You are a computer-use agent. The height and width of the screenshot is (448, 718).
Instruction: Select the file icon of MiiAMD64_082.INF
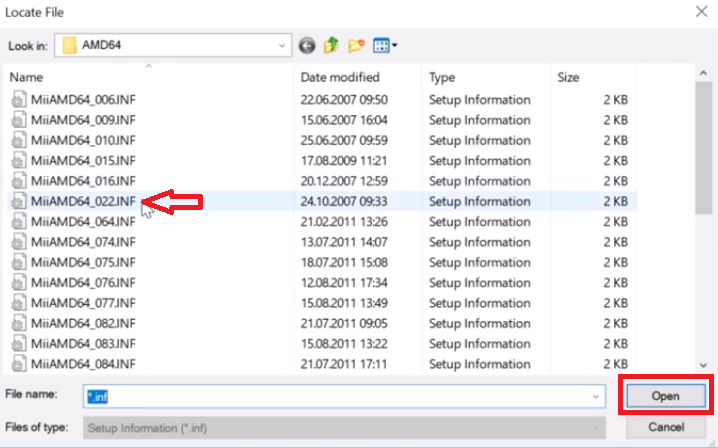(x=19, y=323)
